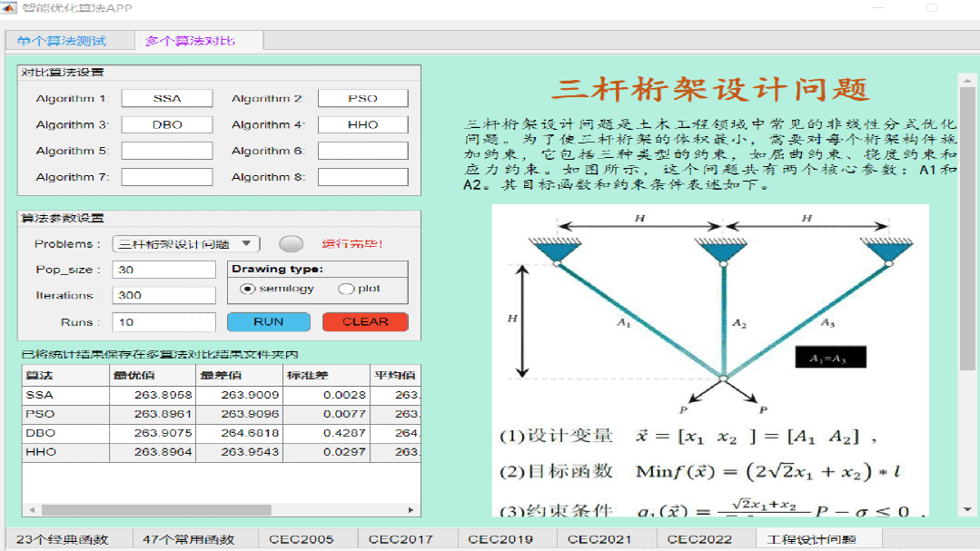The width and height of the screenshot is (980, 551).
Task: Open the CEC2017 function set tab
Action: [x=401, y=538]
